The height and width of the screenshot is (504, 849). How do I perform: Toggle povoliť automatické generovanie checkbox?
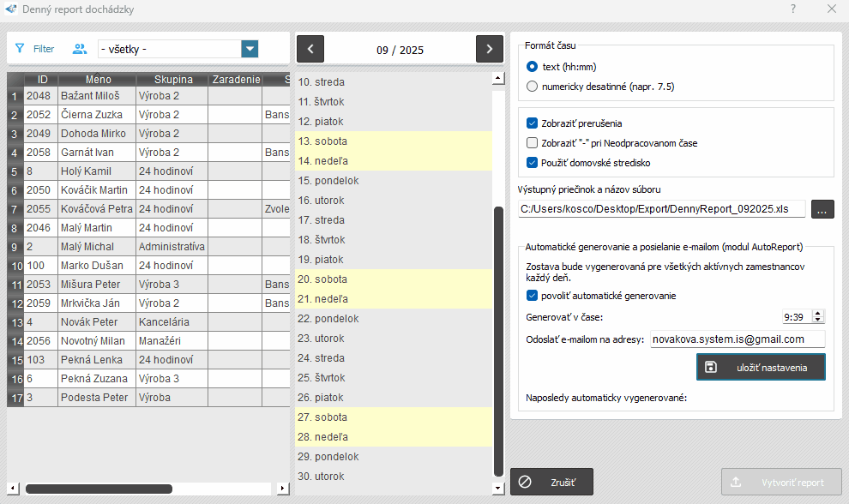click(x=533, y=296)
